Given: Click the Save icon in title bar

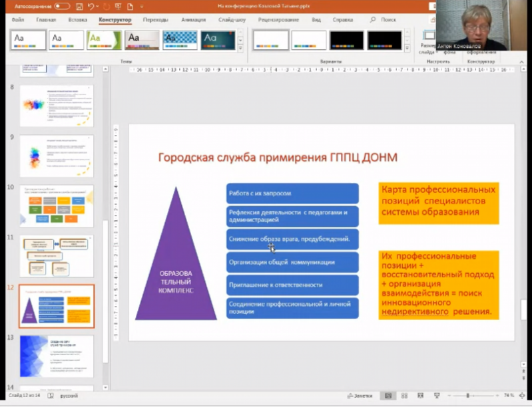Looking at the screenshot, I should tap(79, 6).
